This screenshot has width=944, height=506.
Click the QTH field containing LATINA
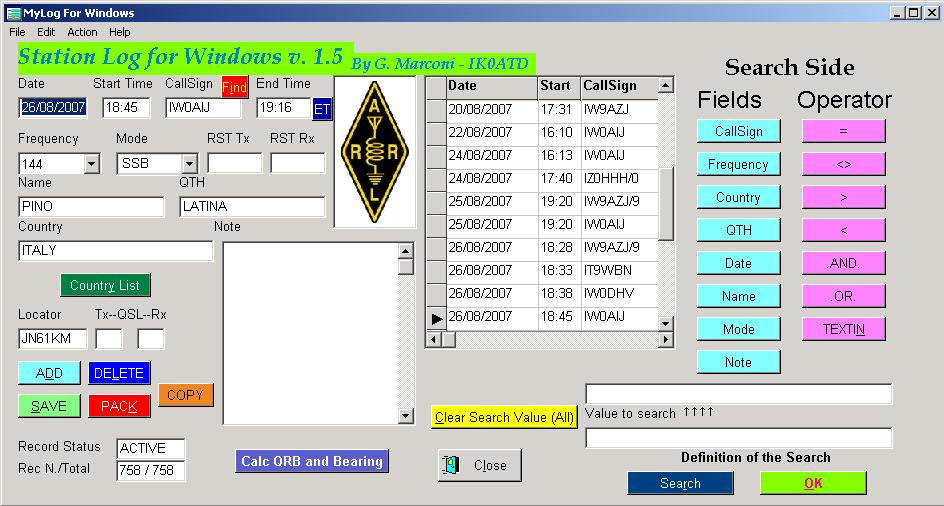pos(252,207)
